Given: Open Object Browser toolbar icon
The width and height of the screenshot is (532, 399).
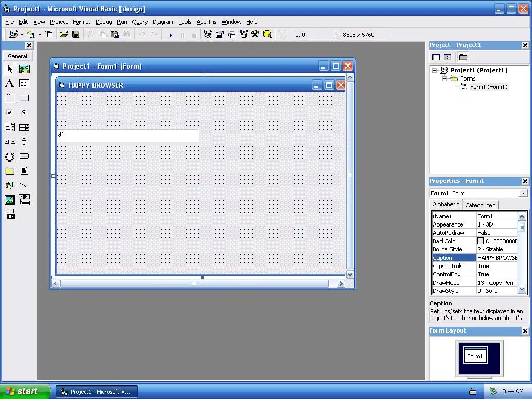Looking at the screenshot, I should [244, 34].
